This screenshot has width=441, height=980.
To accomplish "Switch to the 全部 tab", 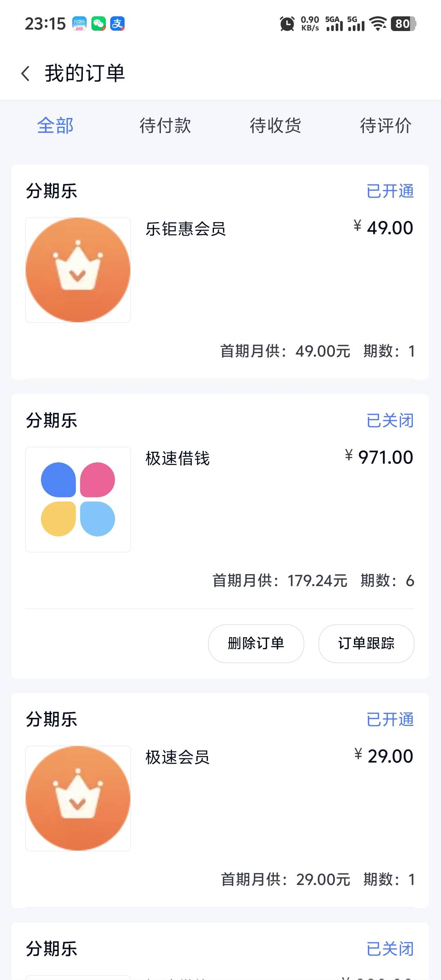I will [x=55, y=125].
